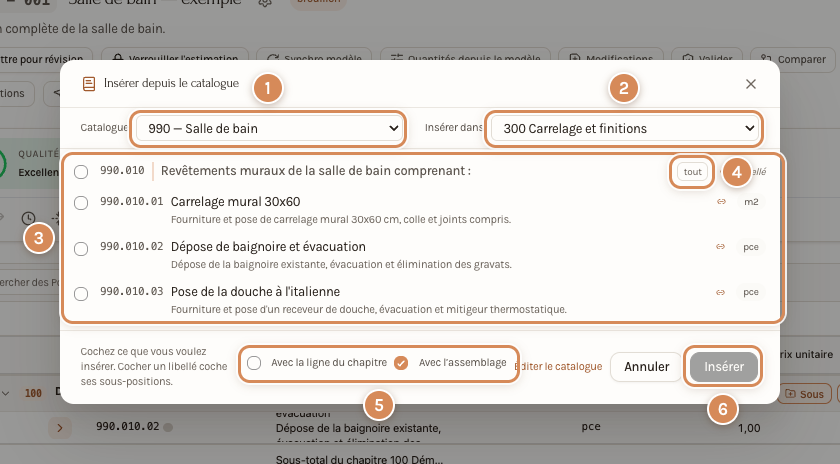
Task: Click Pose de la douche à l'italienne title
Action: [x=255, y=292]
